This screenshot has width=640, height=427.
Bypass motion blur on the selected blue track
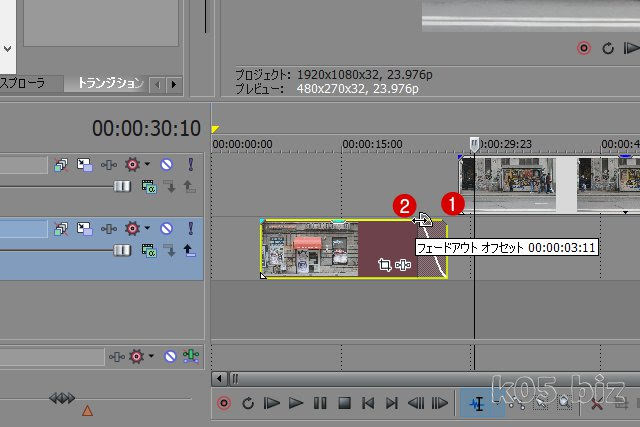61,229
